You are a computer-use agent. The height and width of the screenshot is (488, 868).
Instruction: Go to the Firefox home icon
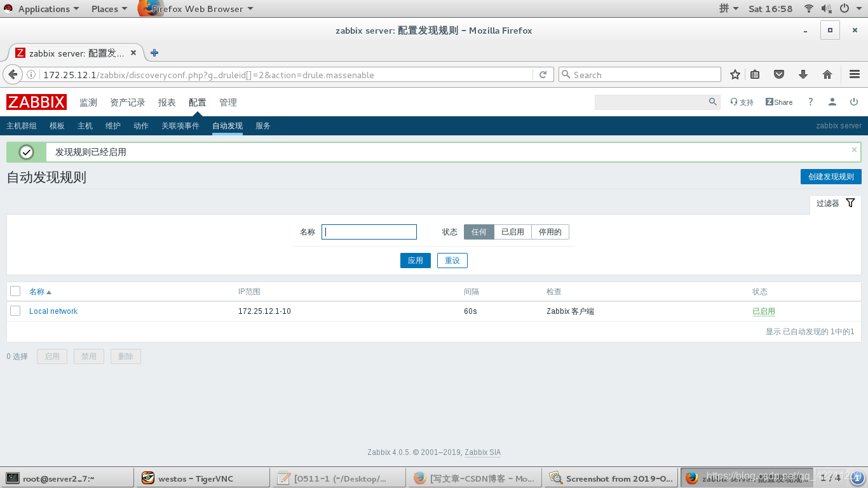pyautogui.click(x=827, y=74)
